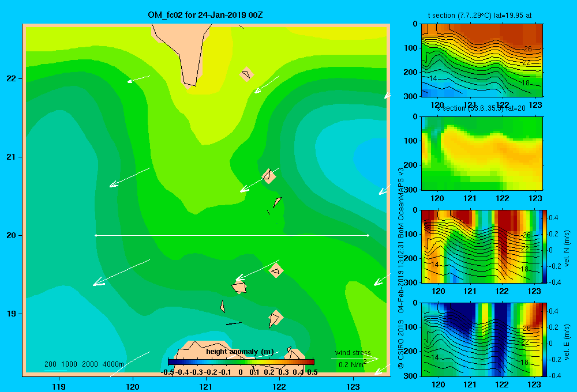Viewport: 577px width, 392px height.
Task: Click the 'wind stress' legend label
Action: pos(353,352)
